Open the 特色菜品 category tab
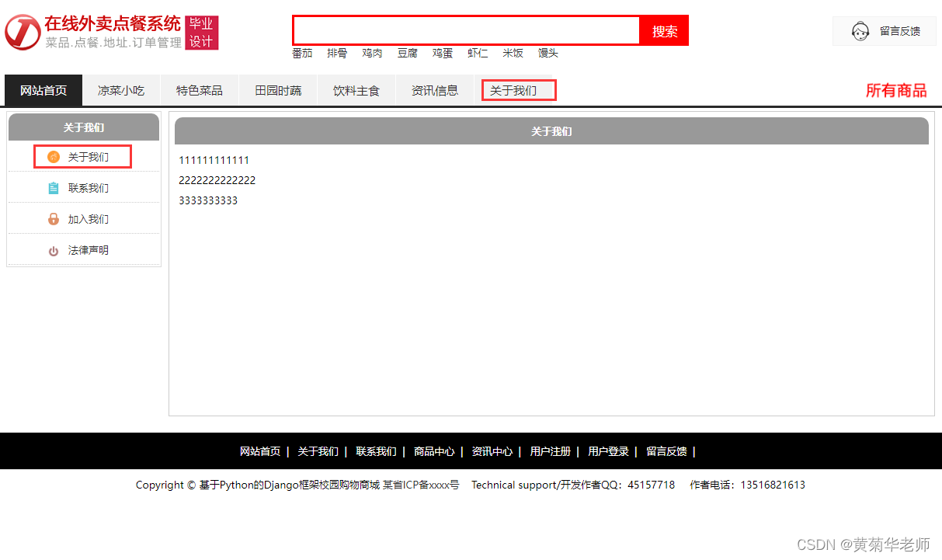942x560 pixels. 200,91
